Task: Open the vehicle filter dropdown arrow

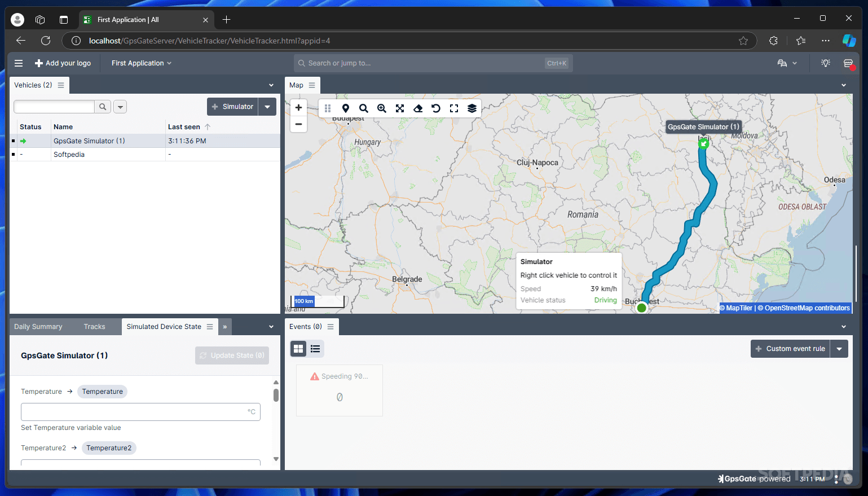Action: pyautogui.click(x=120, y=107)
